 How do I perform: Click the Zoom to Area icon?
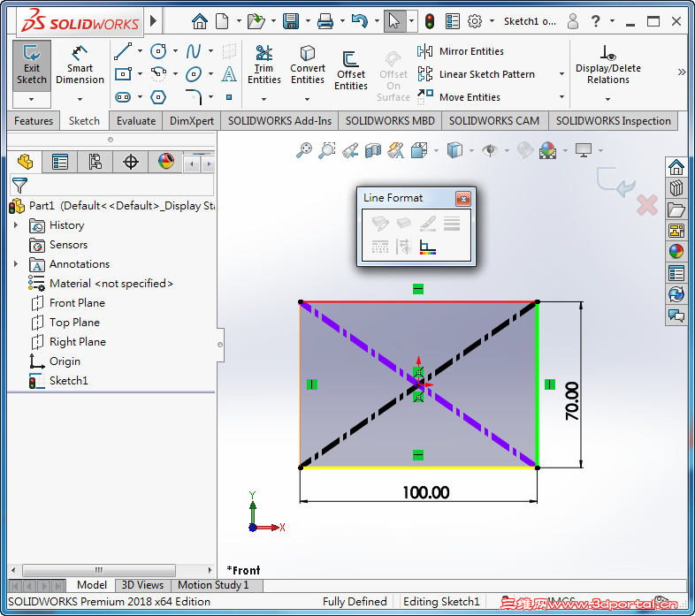tap(327, 150)
